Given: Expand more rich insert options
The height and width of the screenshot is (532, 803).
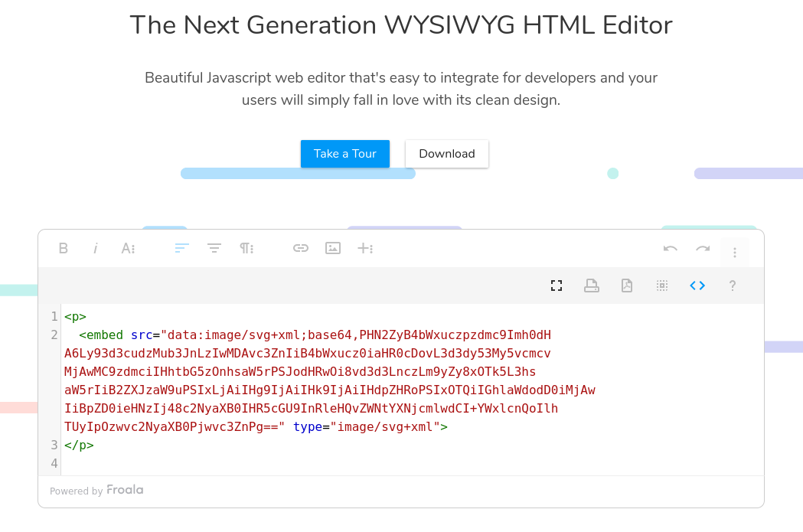Looking at the screenshot, I should pos(365,248).
